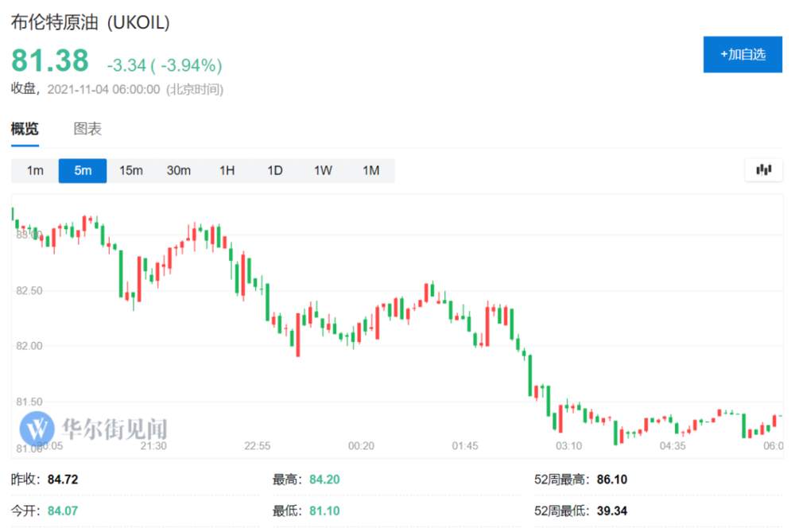
Task: Click the 今开 value 84.07
Action: click(63, 511)
